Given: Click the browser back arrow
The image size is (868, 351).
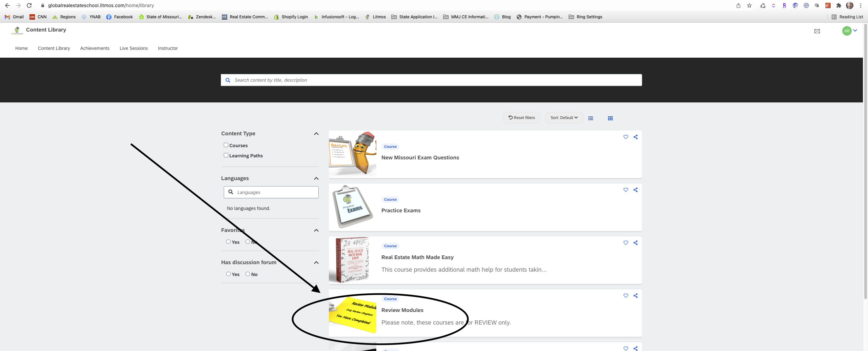Looking at the screenshot, I should pos(7,5).
